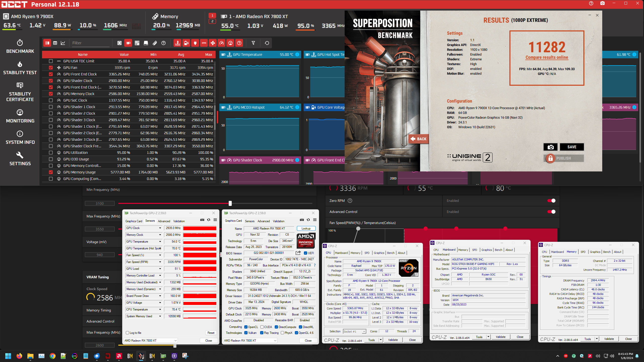Expand the Fan Speed (RPM) sensor dropdown
The height and width of the screenshot is (362, 644).
(160, 262)
